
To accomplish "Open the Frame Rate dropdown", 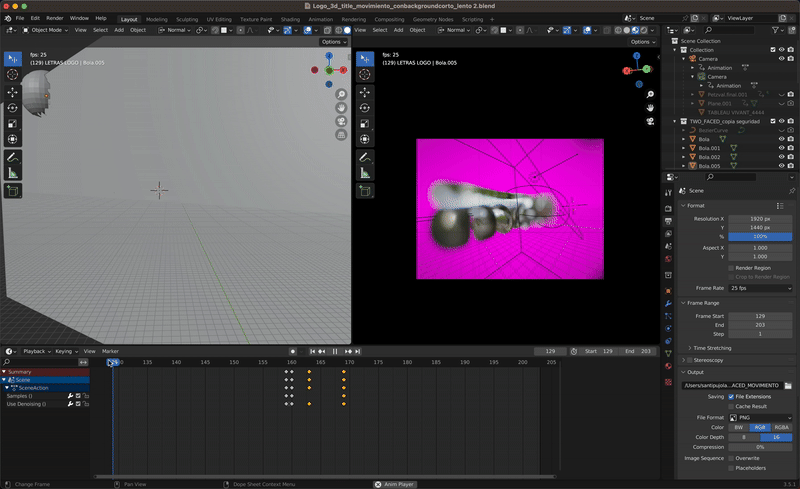I will coord(761,288).
